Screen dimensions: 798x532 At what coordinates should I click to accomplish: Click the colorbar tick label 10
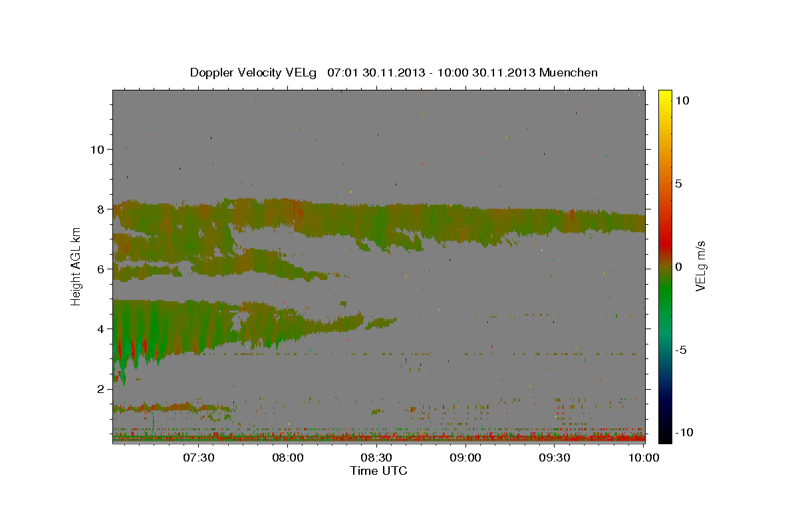(682, 100)
